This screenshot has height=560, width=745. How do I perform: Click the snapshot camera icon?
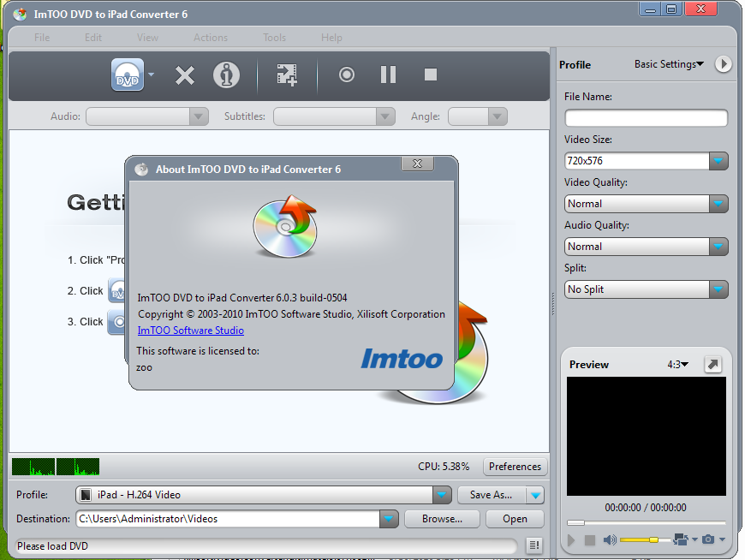(x=708, y=539)
